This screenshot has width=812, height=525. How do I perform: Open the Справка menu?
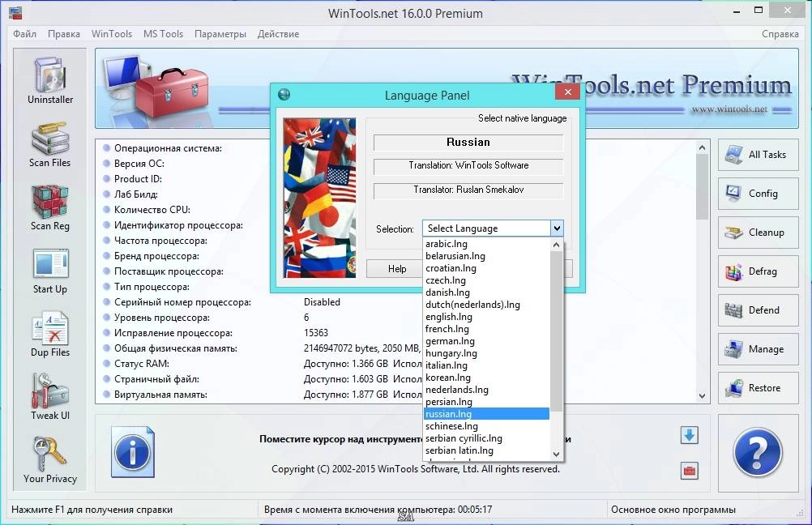[x=780, y=34]
